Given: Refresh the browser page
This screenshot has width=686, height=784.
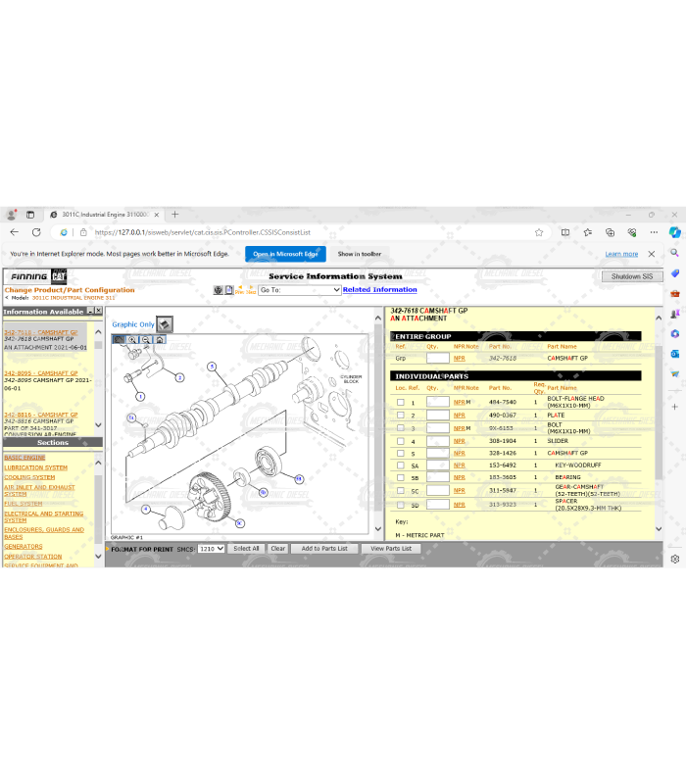Looking at the screenshot, I should click(x=36, y=232).
